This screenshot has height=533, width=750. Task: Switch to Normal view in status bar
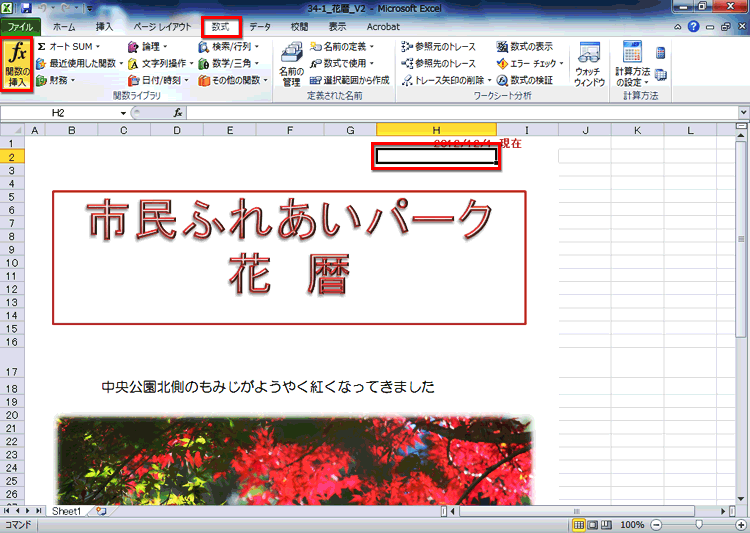579,525
